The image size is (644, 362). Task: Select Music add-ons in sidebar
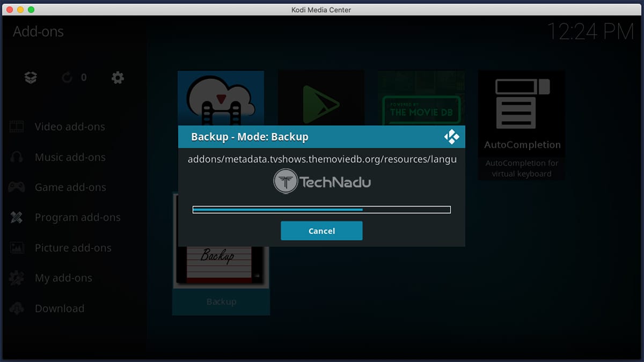point(70,157)
